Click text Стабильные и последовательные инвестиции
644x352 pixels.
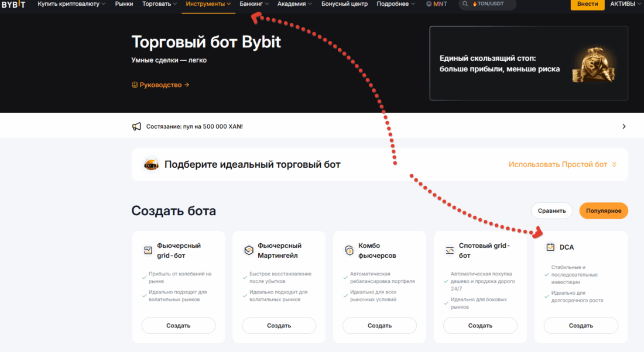(574, 274)
